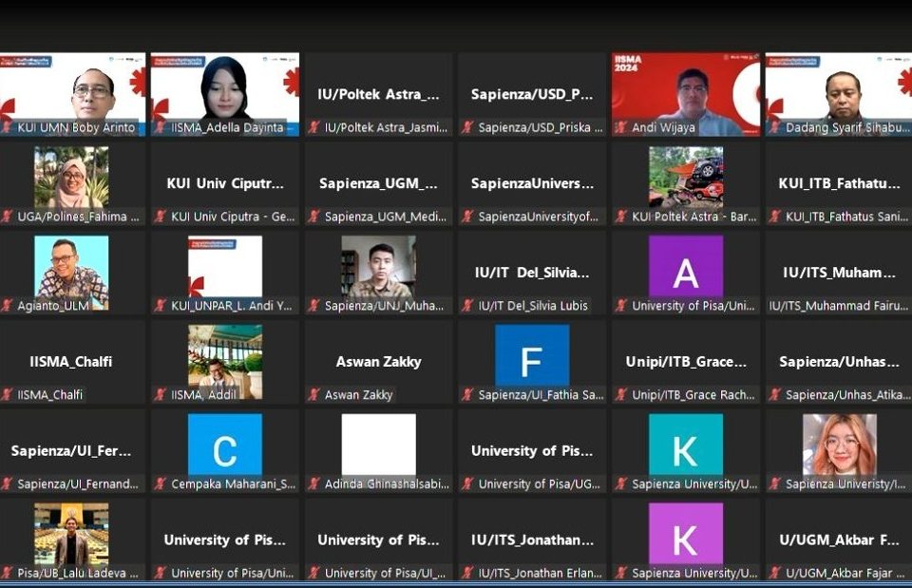
Task: Select UGA/Polines_Fahima's profile photo
Action: pyautogui.click(x=71, y=178)
